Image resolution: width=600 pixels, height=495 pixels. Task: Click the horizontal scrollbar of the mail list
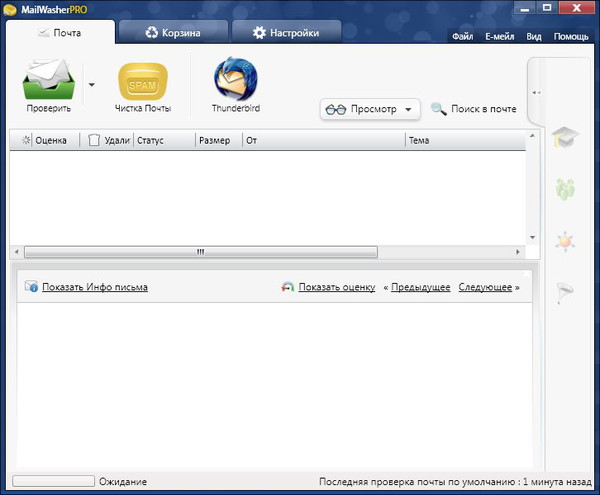tap(200, 252)
